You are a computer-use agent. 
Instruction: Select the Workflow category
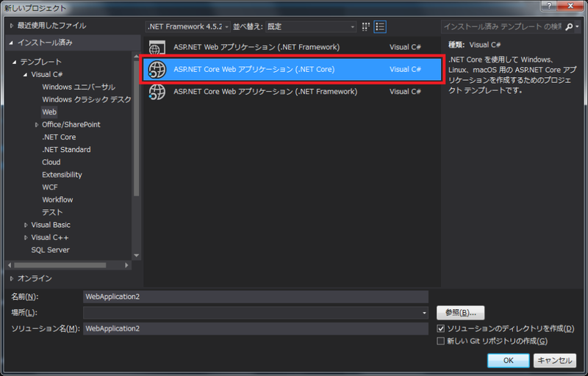(x=57, y=200)
